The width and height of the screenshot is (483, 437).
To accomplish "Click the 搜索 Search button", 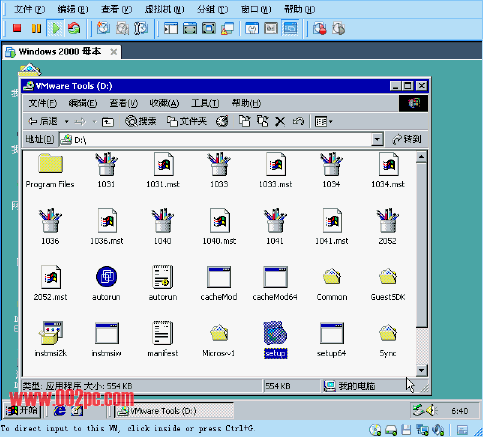I will pos(141,121).
